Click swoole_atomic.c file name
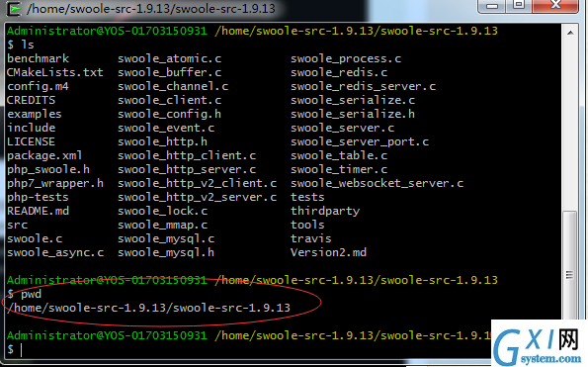The width and height of the screenshot is (588, 367). tap(170, 58)
